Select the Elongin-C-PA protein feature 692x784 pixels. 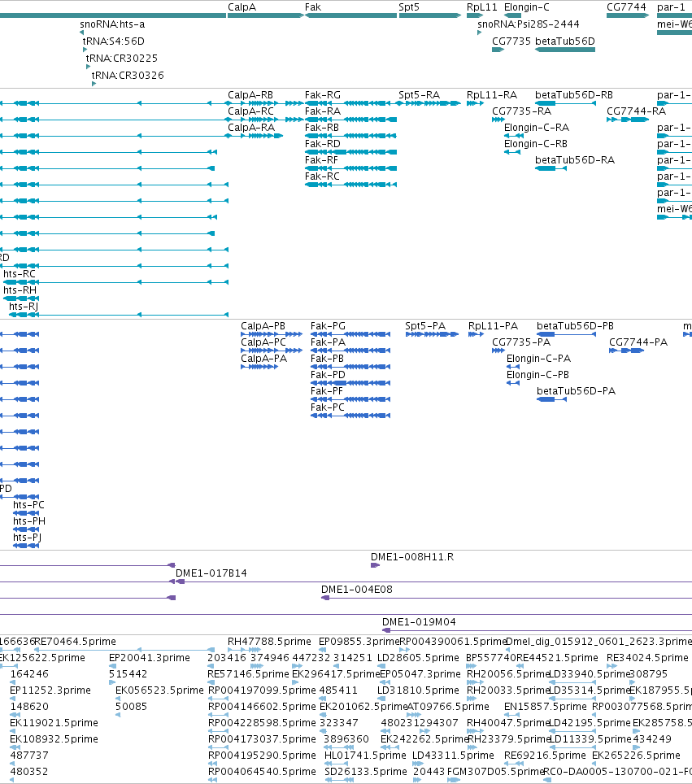pyautogui.click(x=513, y=367)
